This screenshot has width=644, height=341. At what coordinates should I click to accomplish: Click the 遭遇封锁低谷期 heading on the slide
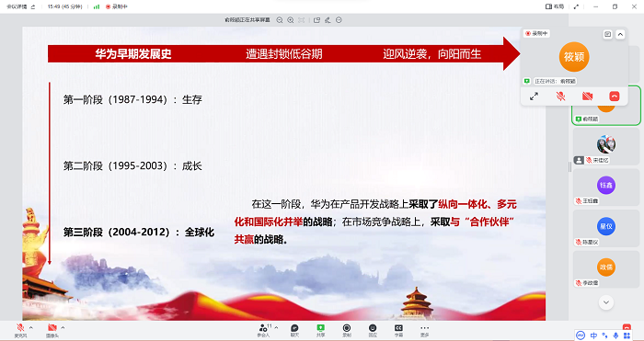[283, 53]
